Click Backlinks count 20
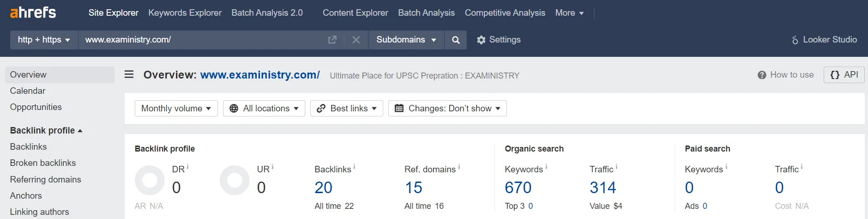Viewport: 868px width, 219px height. click(x=323, y=188)
